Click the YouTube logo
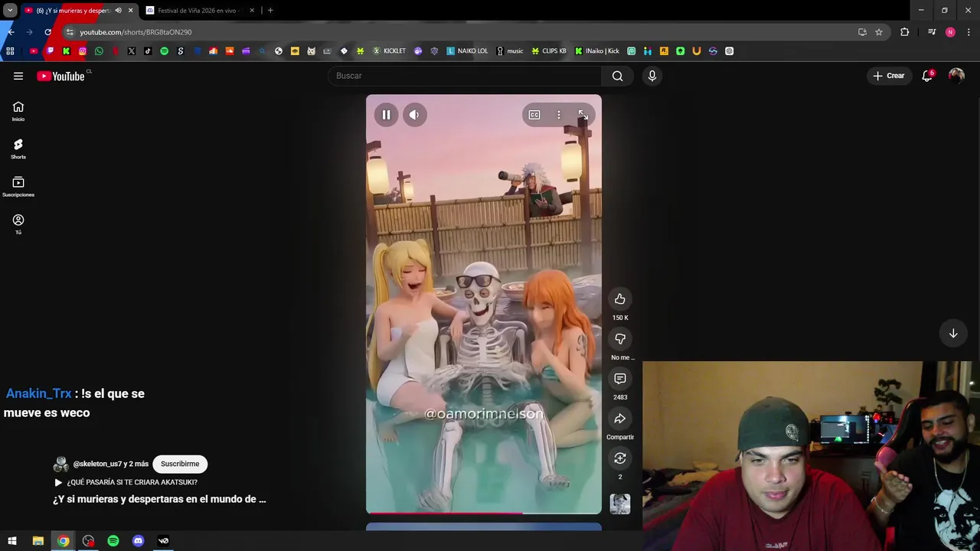Screen dimensions: 980x551 coord(61,76)
